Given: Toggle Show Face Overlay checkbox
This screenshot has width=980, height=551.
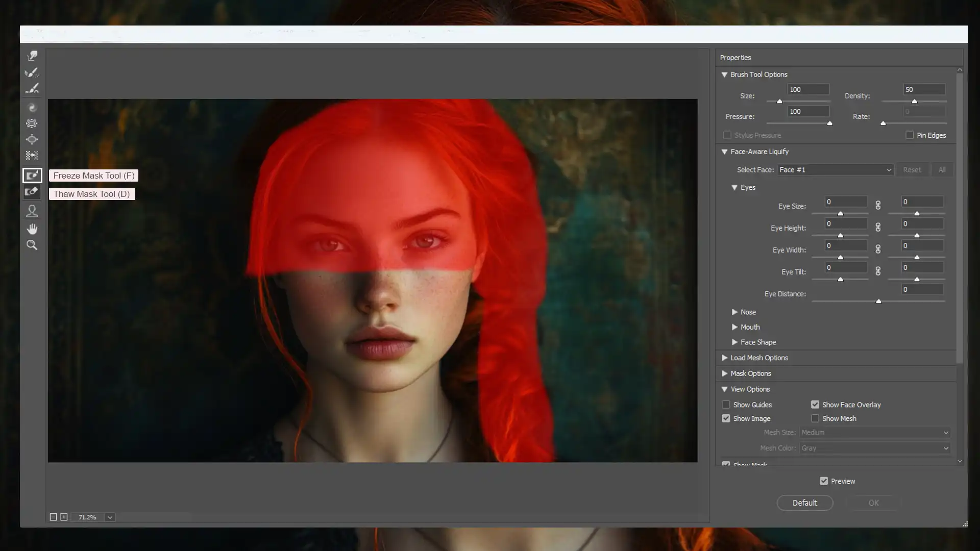Looking at the screenshot, I should (x=817, y=405).
